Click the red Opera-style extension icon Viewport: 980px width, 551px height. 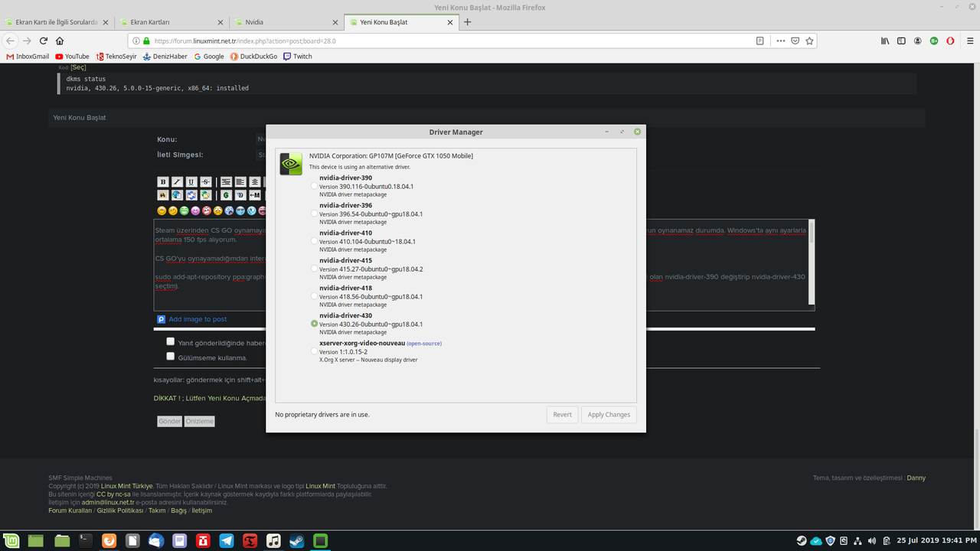click(950, 41)
